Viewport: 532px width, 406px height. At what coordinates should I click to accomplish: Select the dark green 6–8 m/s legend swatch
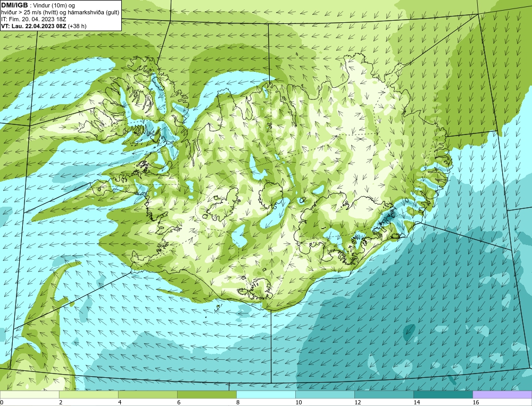tap(206, 394)
